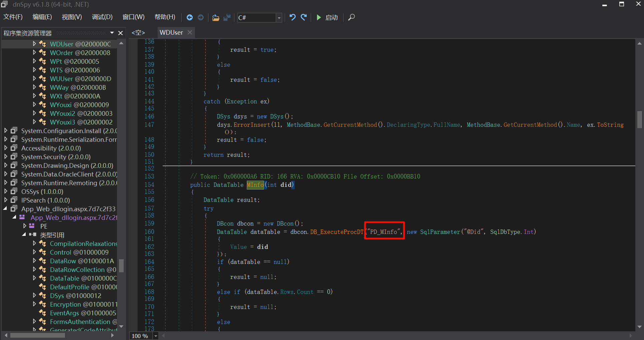The image size is (644, 340).
Task: Switch to the <空> empty tab
Action: 138,32
